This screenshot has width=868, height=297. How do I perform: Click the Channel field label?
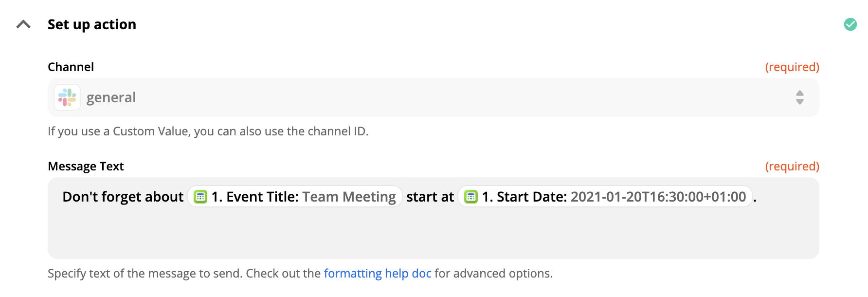(71, 67)
